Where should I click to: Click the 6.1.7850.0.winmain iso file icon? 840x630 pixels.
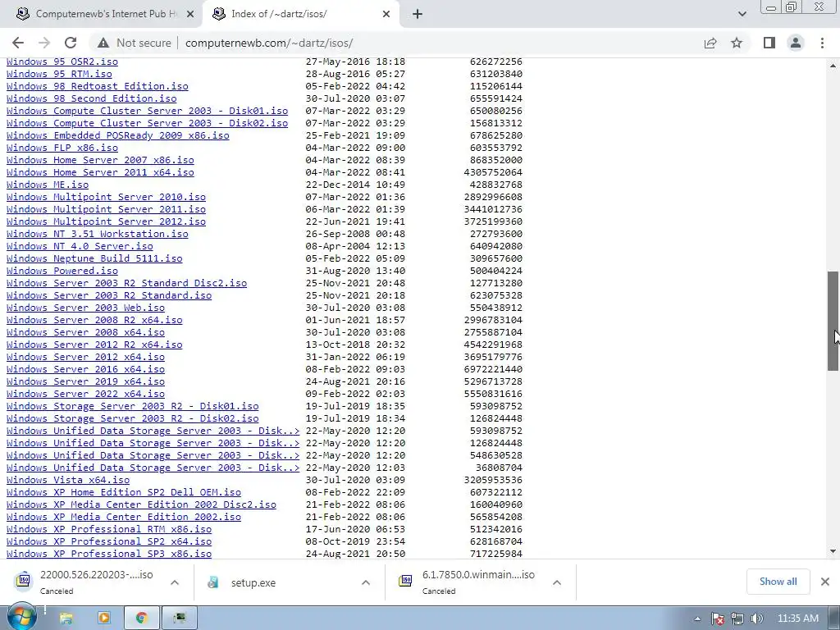405,581
